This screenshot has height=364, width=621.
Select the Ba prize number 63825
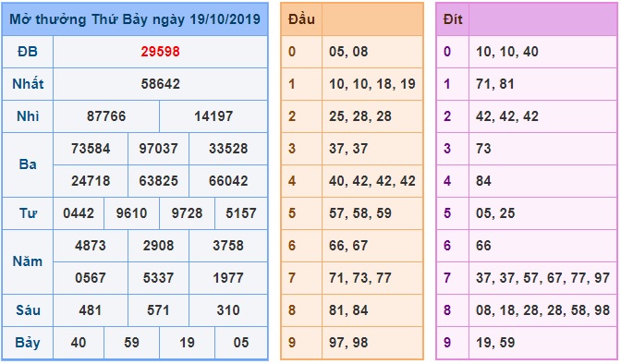158,181
